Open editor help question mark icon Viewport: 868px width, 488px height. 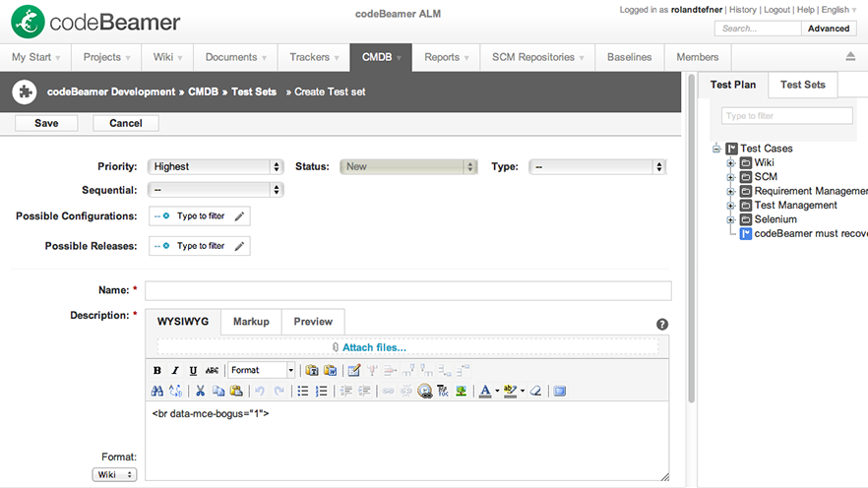click(662, 325)
